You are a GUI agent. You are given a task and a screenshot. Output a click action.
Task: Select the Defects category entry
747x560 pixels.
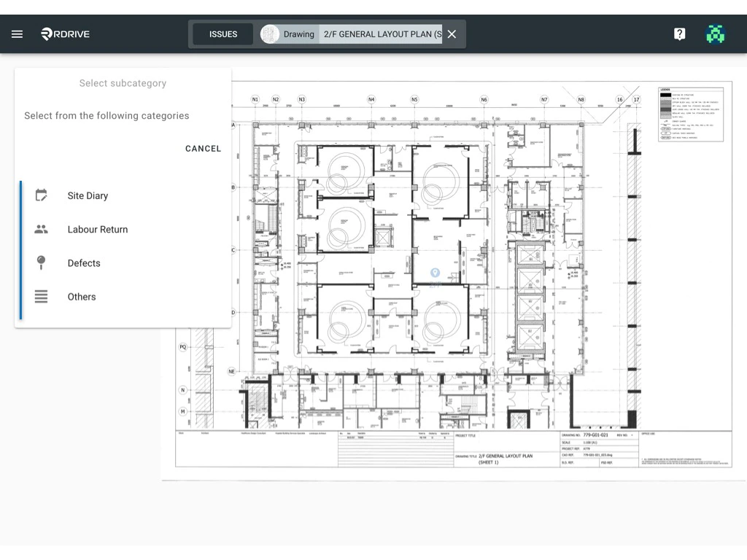pos(83,262)
